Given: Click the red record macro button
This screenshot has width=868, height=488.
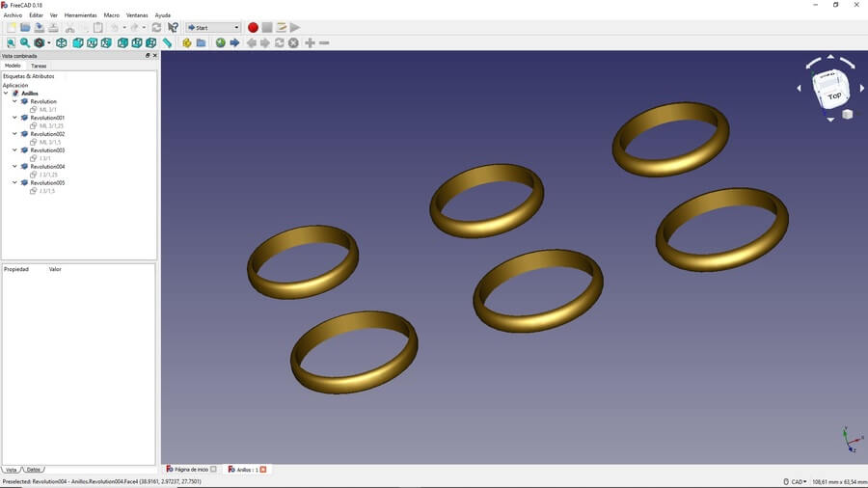Looking at the screenshot, I should pyautogui.click(x=253, y=28).
